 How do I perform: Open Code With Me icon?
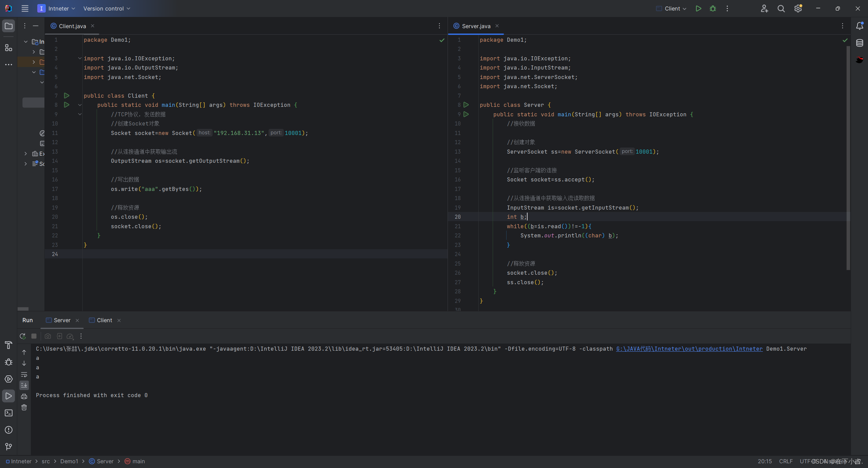tap(764, 8)
